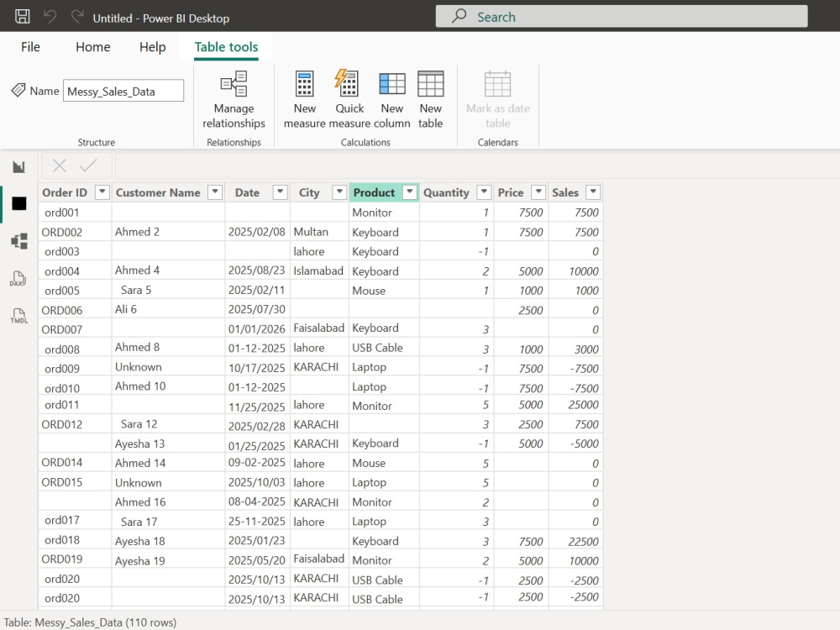Open Model view in the sidebar

coord(18,241)
